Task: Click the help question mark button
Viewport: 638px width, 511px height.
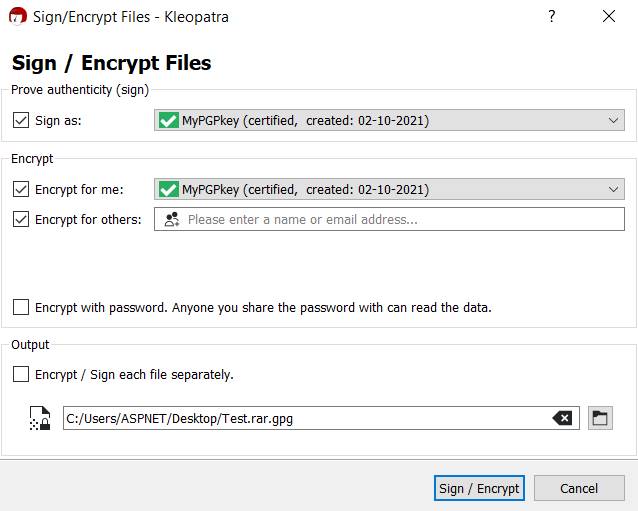Action: point(551,16)
